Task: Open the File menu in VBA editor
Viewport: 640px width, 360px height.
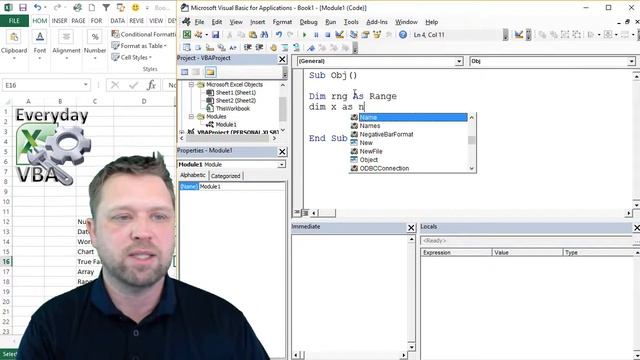Action: (199, 22)
